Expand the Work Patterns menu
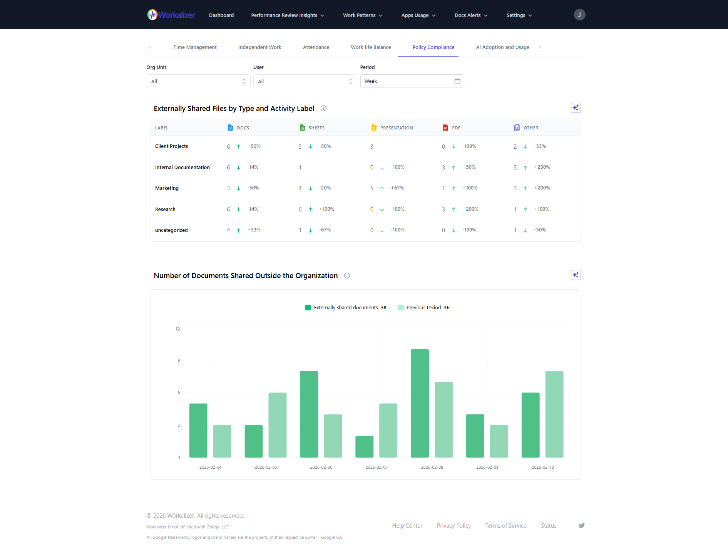Screen dimensions: 728x560 pos(362,15)
